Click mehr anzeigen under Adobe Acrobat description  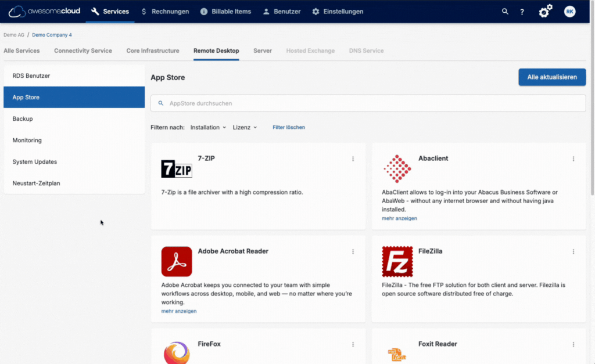[x=179, y=311]
